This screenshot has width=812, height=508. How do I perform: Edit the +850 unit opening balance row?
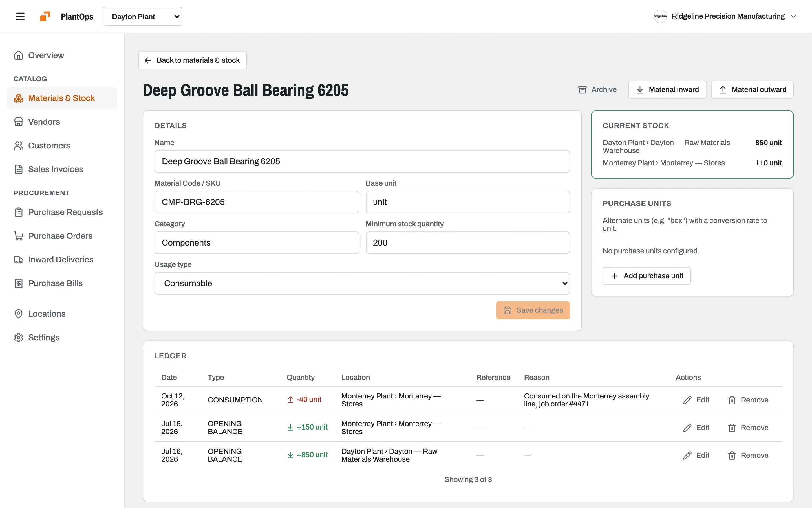coord(696,455)
